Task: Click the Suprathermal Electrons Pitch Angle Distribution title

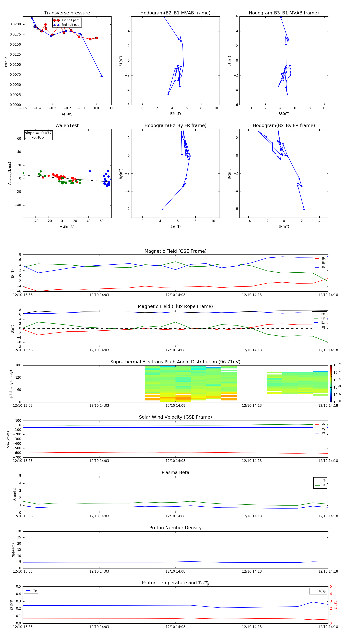Action: click(x=175, y=362)
